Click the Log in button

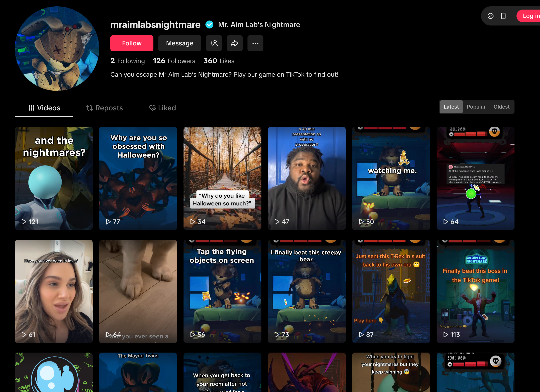tap(529, 16)
